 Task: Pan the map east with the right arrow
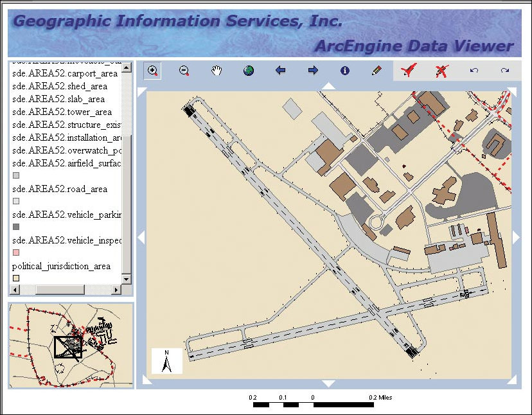click(516, 237)
